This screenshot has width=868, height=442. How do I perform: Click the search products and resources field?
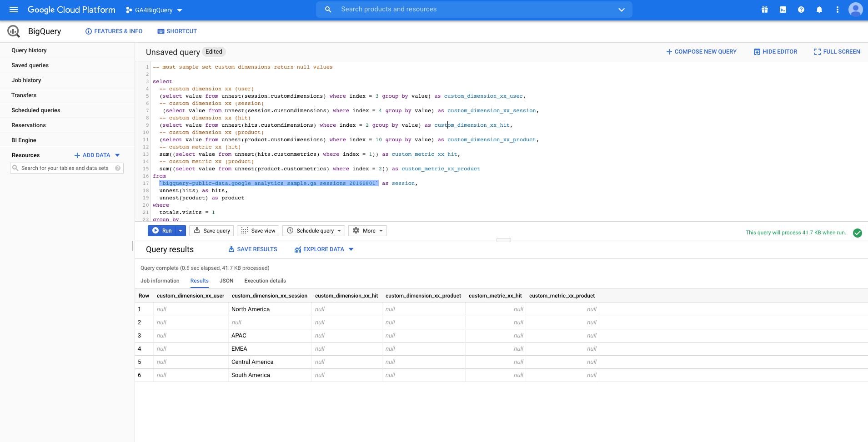474,10
